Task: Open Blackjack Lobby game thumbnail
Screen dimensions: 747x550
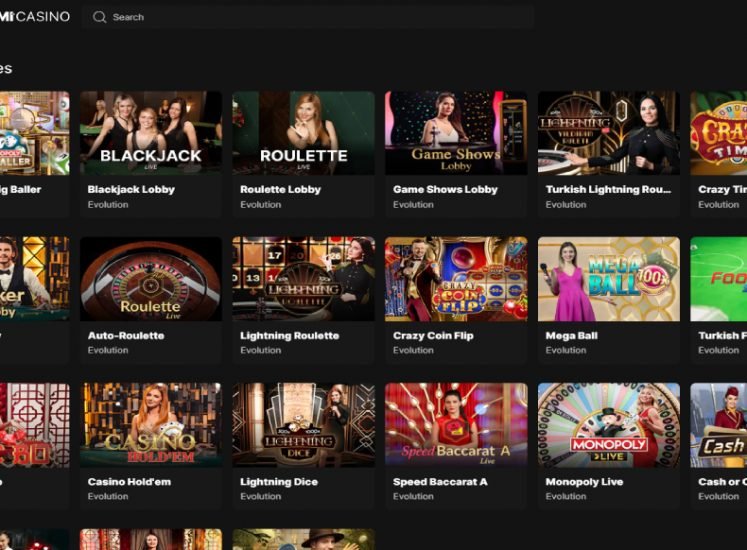Action: tap(151, 133)
